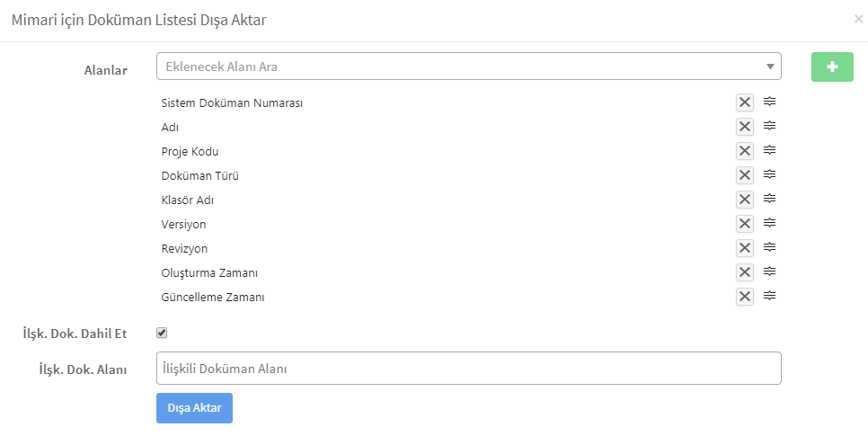
Task: Open the Eklenecek Alanı Ara dropdown arrow
Action: click(x=770, y=67)
